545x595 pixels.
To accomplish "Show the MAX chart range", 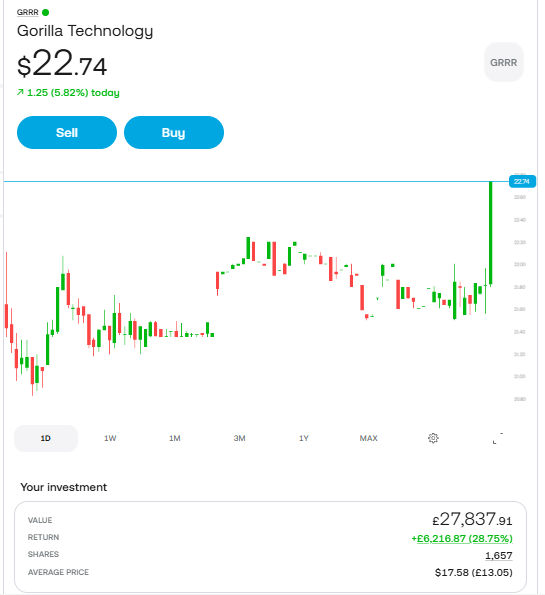I will (369, 438).
